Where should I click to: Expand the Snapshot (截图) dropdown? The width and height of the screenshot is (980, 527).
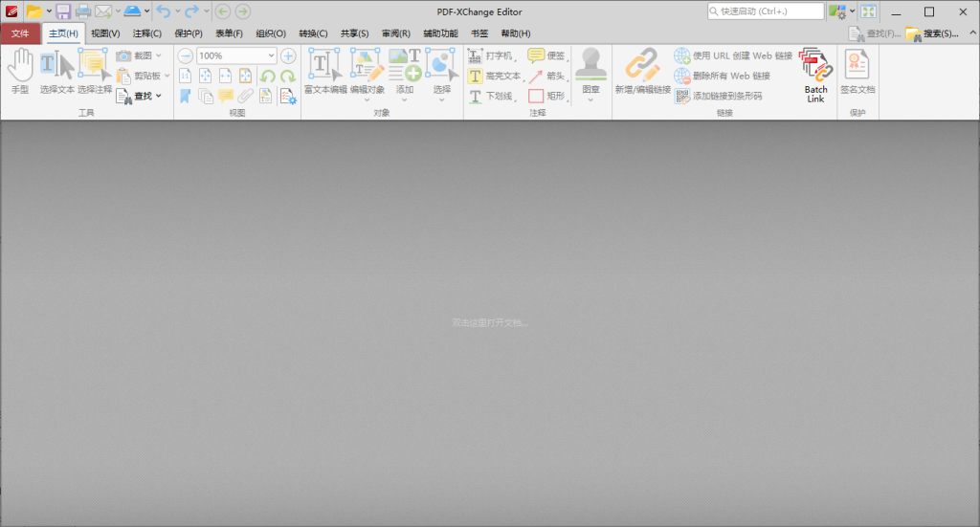point(159,55)
